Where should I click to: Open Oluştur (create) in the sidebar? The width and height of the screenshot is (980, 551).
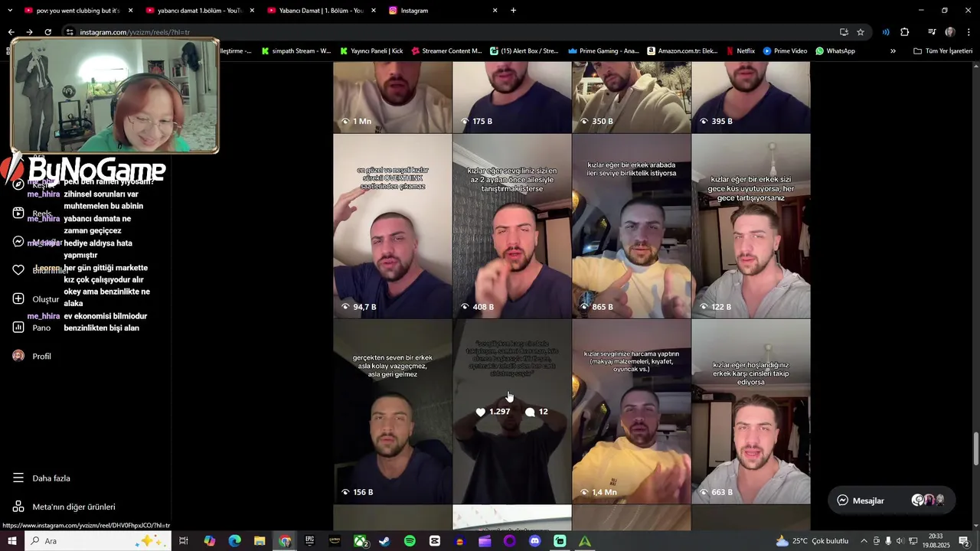36,299
